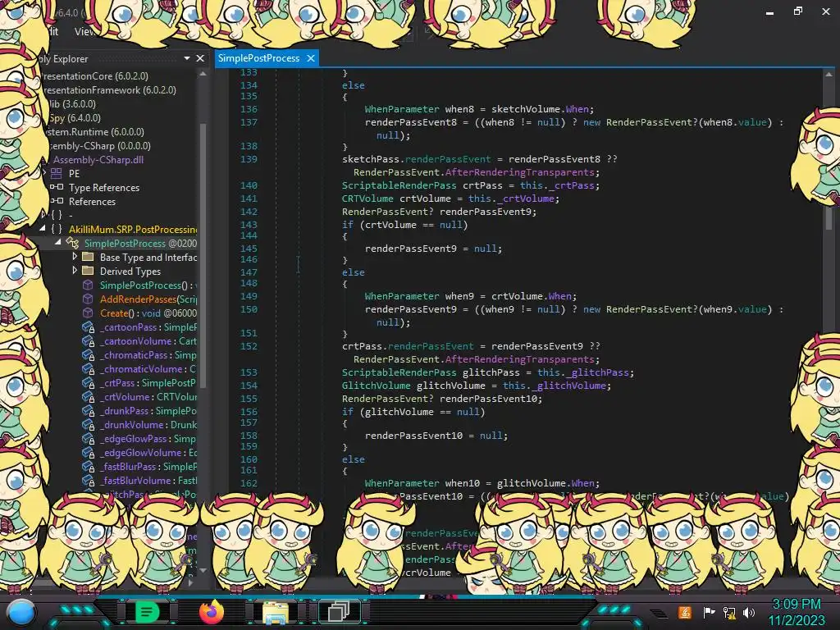Click the namespace braces icon beside the dash entry
840x630 pixels.
tap(57, 215)
